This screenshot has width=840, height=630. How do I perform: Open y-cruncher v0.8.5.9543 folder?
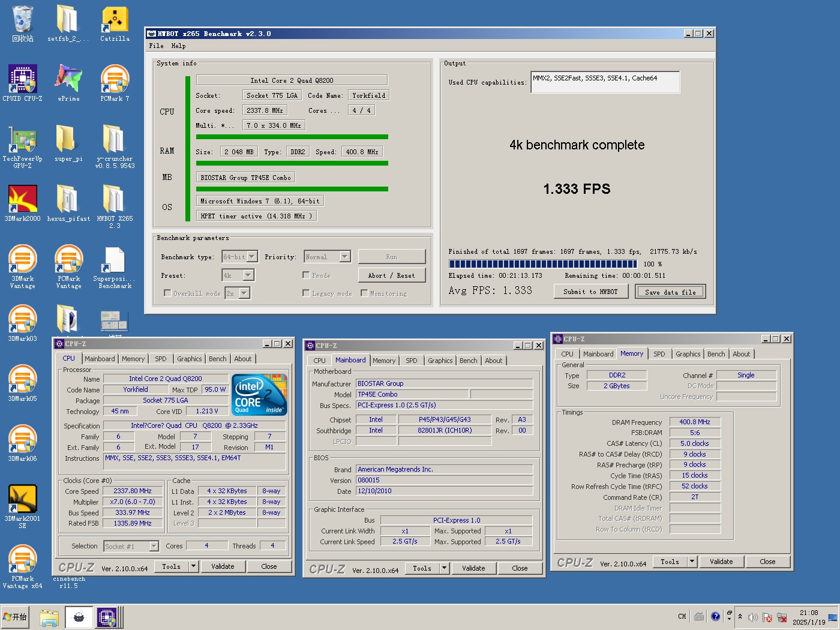pos(115,147)
